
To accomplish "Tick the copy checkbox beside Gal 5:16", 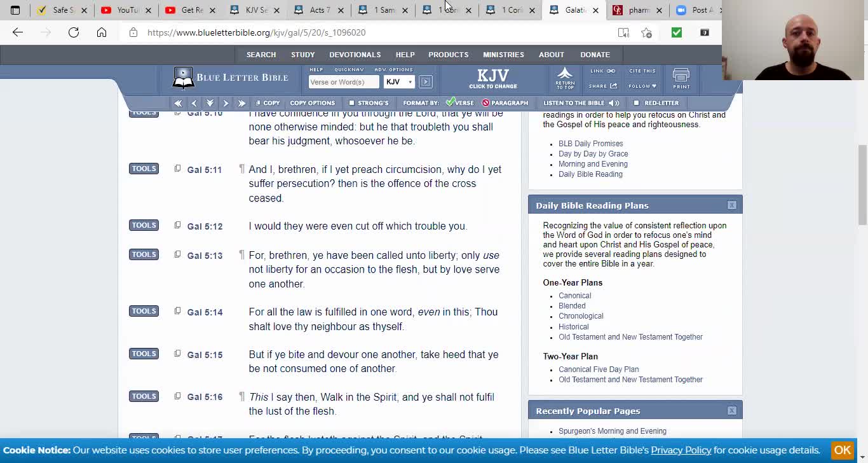I will point(177,396).
